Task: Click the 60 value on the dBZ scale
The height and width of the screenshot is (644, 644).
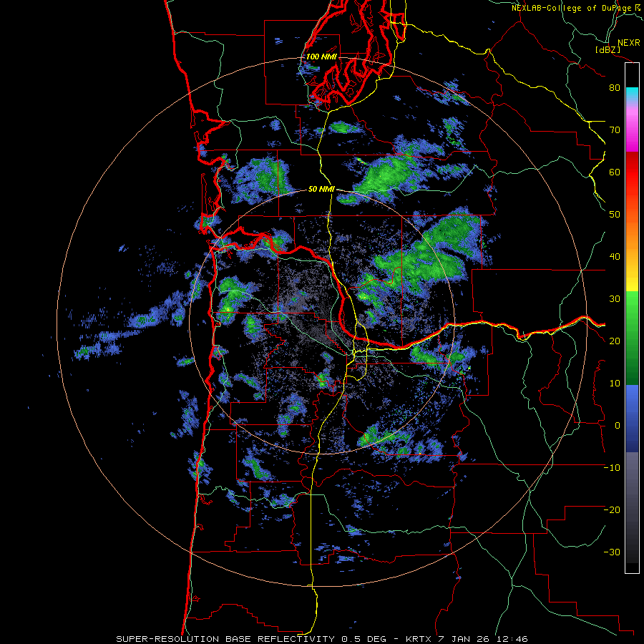Action: tap(615, 172)
